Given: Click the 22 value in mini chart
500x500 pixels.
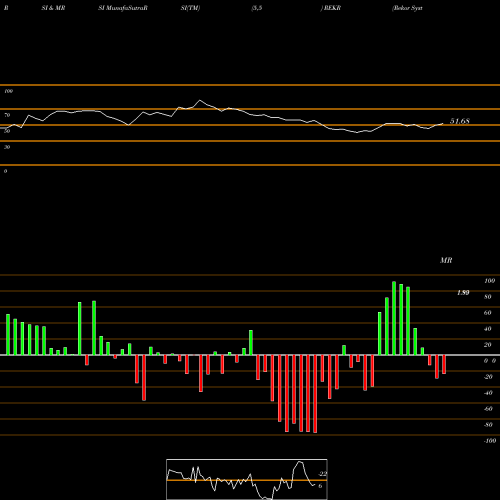Looking at the screenshot, I should tap(323, 474).
